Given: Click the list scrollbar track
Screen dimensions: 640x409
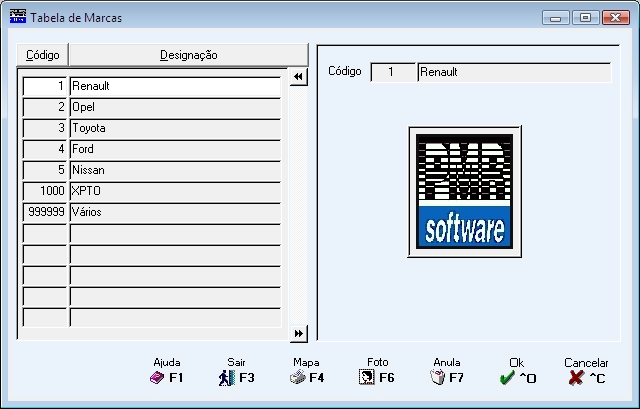Looking at the screenshot, I should 298,205.
